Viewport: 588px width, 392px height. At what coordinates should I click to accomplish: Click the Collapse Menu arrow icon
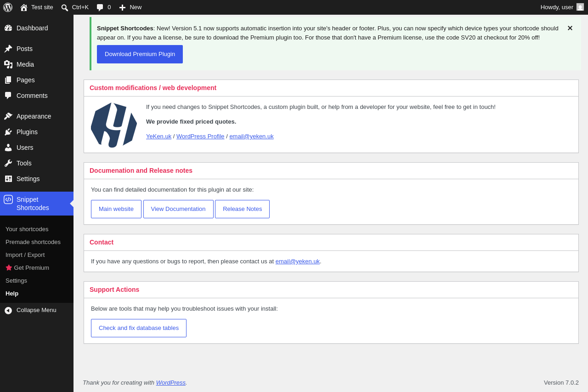pyautogui.click(x=8, y=311)
